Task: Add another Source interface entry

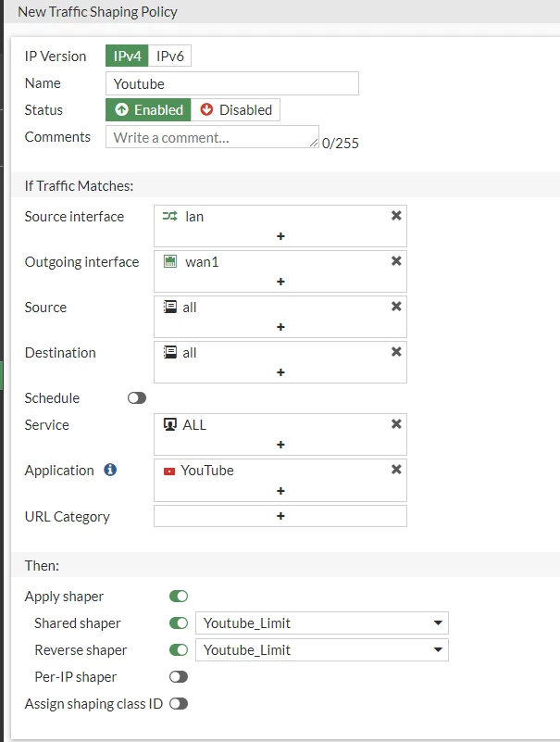Action: coord(280,236)
